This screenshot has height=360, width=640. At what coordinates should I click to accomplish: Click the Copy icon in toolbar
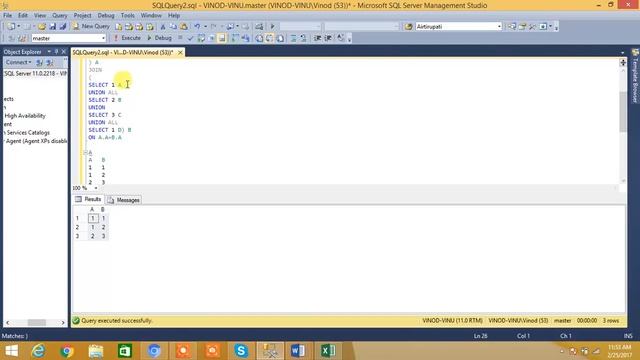(x=173, y=27)
